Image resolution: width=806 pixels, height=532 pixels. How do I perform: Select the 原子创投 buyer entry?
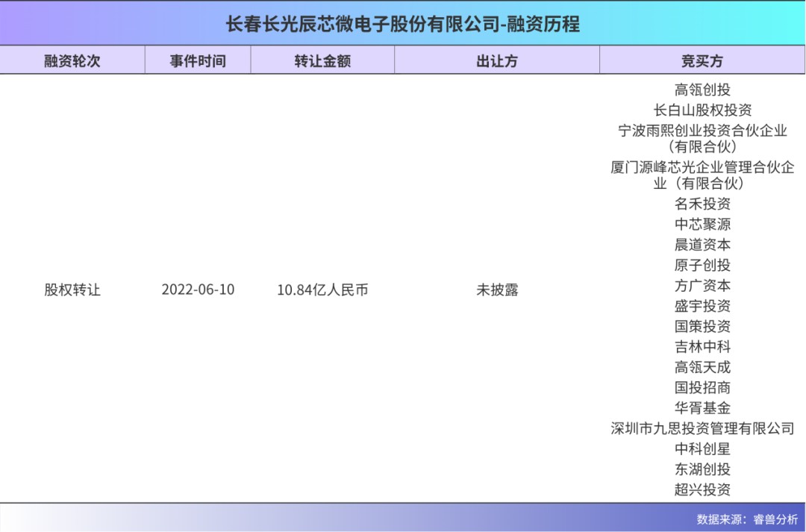point(702,265)
